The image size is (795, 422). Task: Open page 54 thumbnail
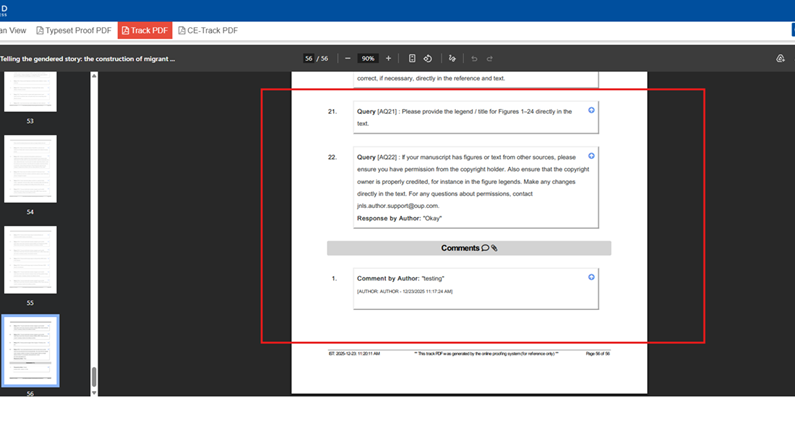click(29, 169)
